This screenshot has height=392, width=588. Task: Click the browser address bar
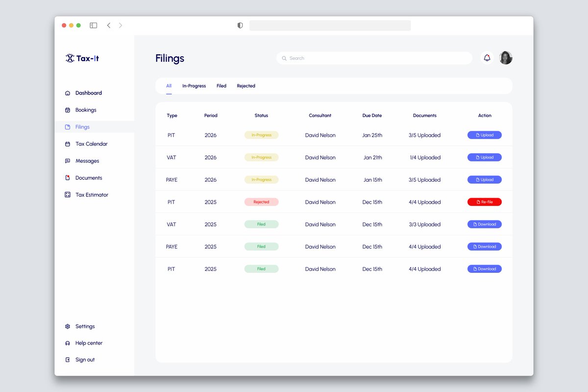pyautogui.click(x=330, y=25)
